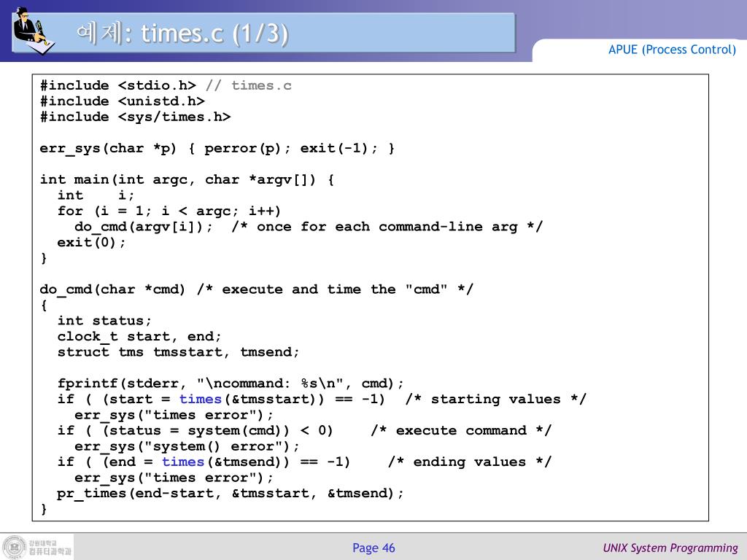Click the writer clipart icon in header
This screenshot has width=747, height=560.
34,30
